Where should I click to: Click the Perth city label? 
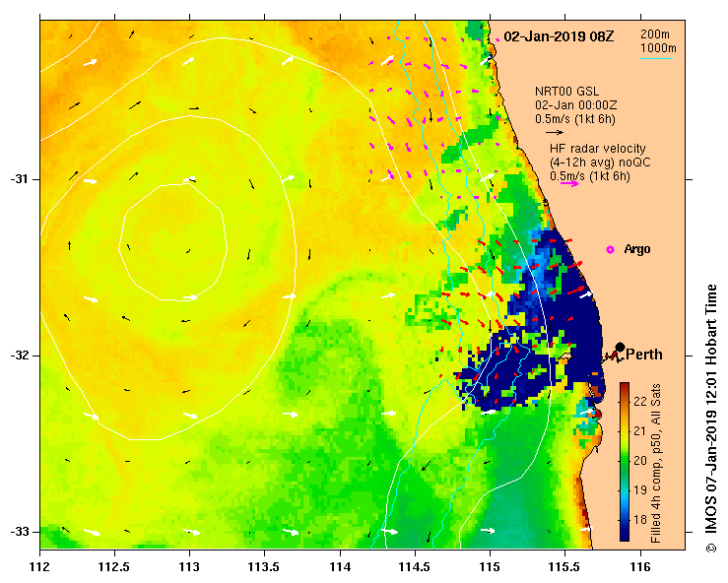(x=644, y=355)
